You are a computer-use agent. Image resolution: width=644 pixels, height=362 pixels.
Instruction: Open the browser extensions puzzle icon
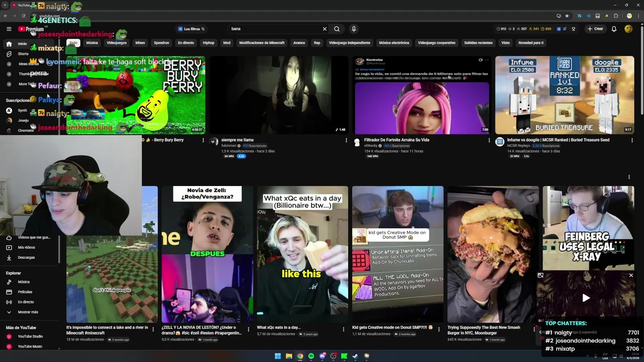(x=616, y=16)
